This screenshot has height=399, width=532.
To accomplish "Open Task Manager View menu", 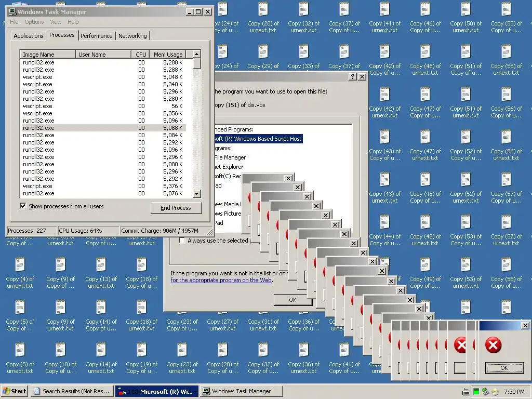I will [x=56, y=22].
